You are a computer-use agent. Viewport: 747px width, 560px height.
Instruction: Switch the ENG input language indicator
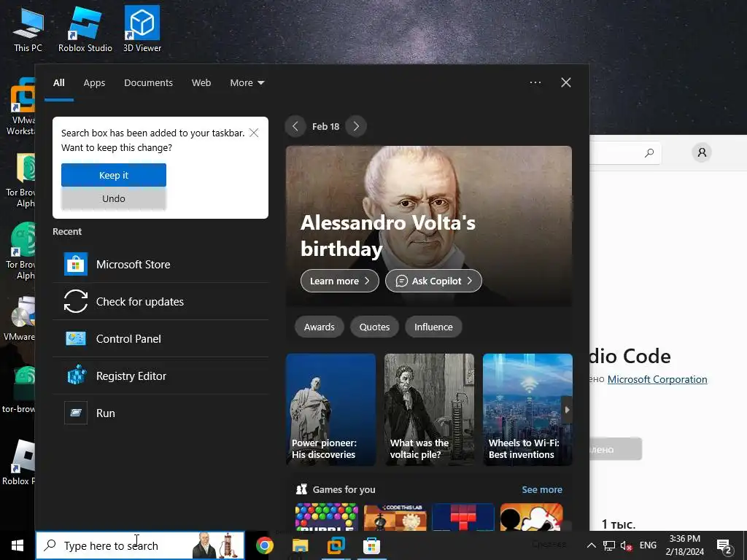[x=648, y=545]
